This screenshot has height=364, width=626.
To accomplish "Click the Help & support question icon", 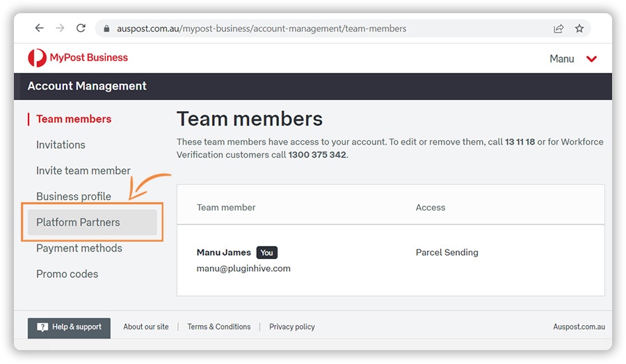I will 42,327.
